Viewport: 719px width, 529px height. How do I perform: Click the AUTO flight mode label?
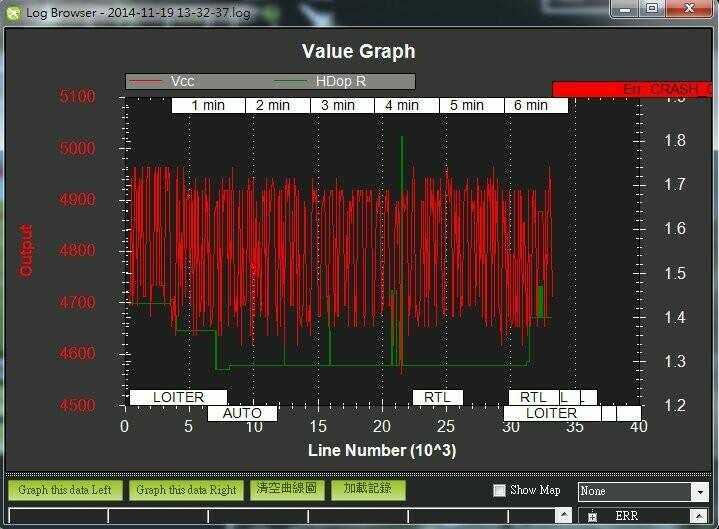242,413
